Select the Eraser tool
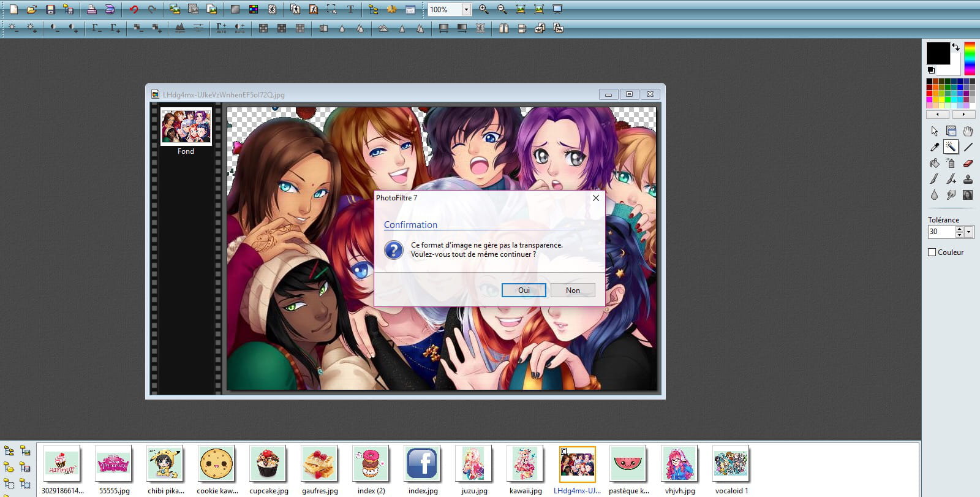This screenshot has width=980, height=497. [968, 163]
